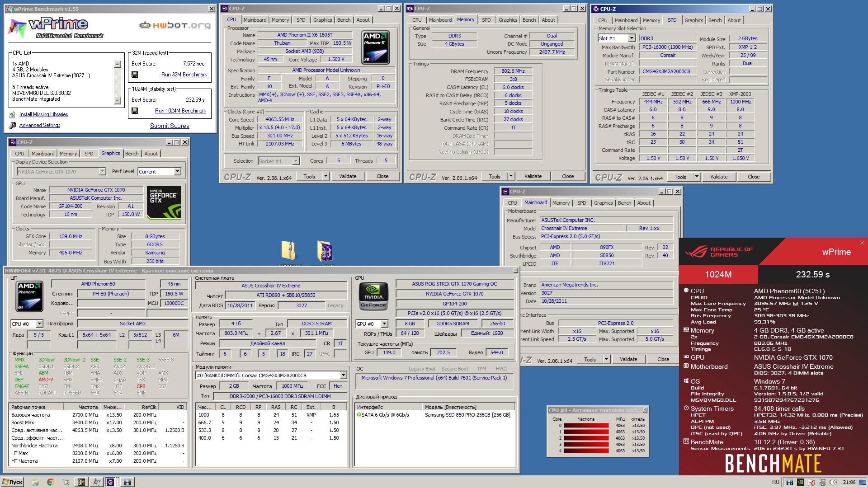Click the Core Speed 4063.55 MHz field
This screenshot has width=868, height=488.
click(x=280, y=119)
